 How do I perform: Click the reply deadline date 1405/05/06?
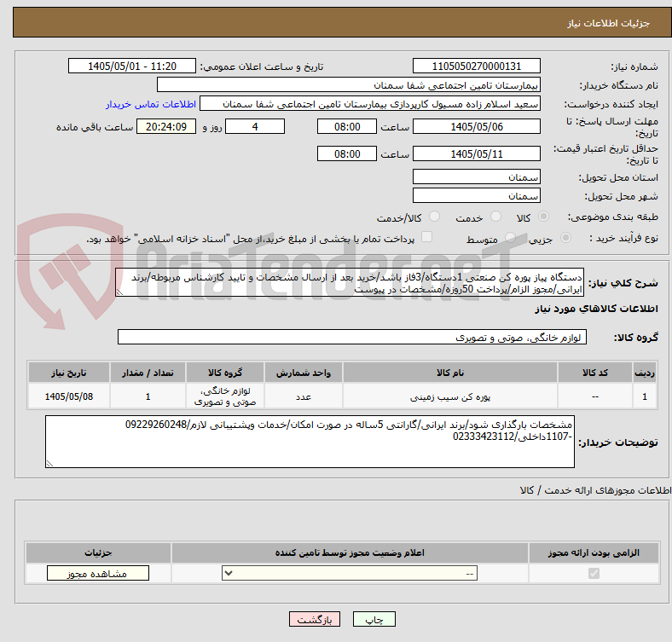click(x=476, y=126)
